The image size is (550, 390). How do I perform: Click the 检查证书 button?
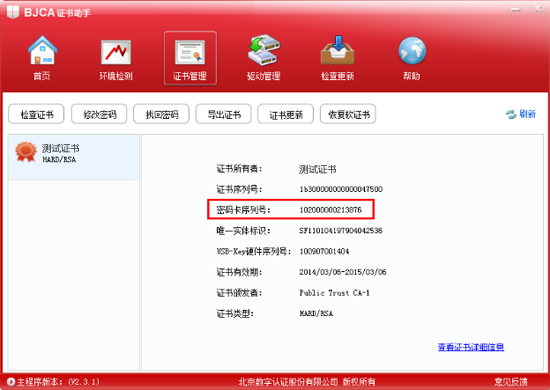tap(36, 114)
